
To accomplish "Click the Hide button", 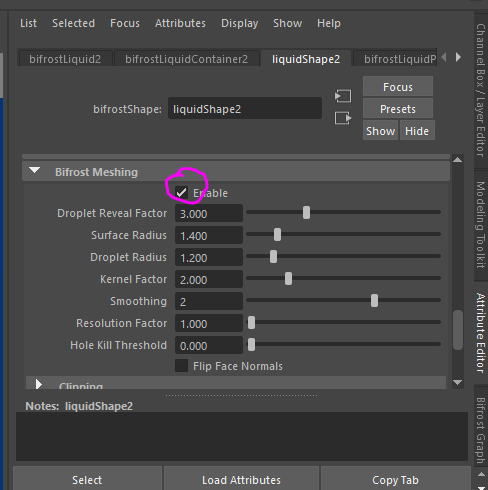I will (417, 131).
